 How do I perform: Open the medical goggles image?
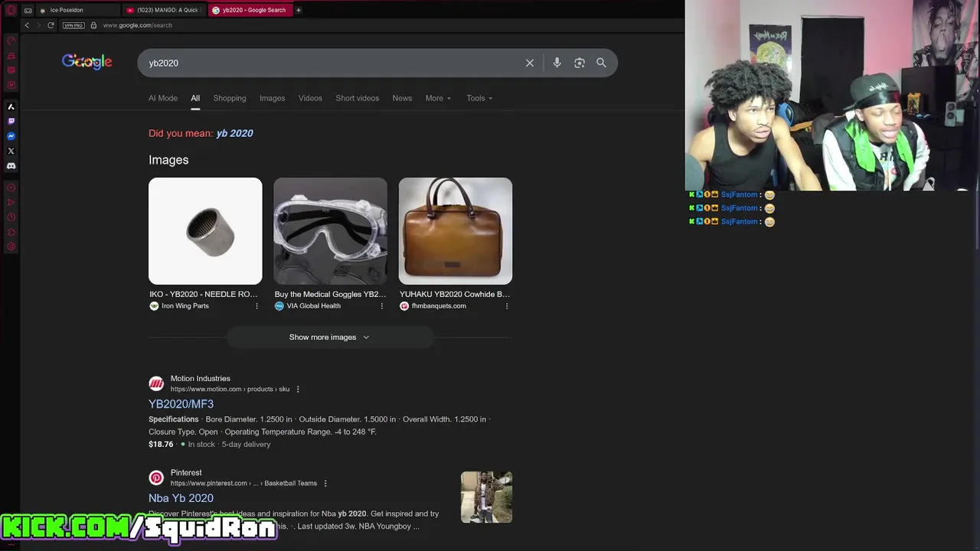tap(330, 231)
